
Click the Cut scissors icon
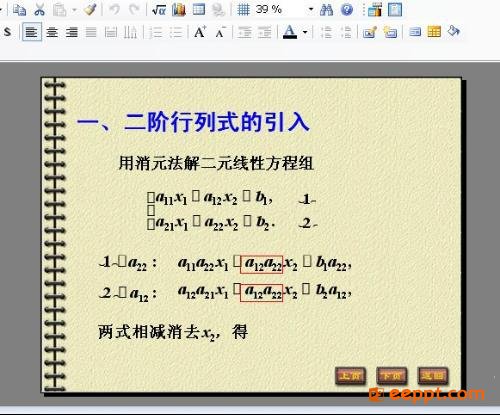tap(39, 10)
